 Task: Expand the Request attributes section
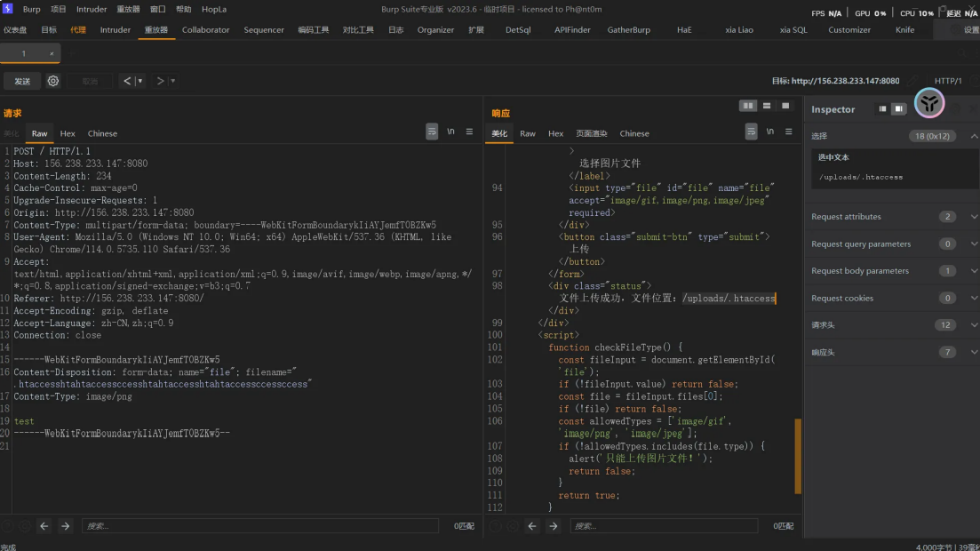(974, 217)
